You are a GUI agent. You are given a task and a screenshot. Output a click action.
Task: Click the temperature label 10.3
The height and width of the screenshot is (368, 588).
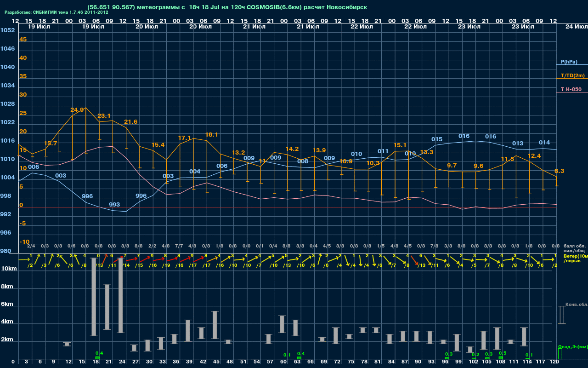(373, 163)
